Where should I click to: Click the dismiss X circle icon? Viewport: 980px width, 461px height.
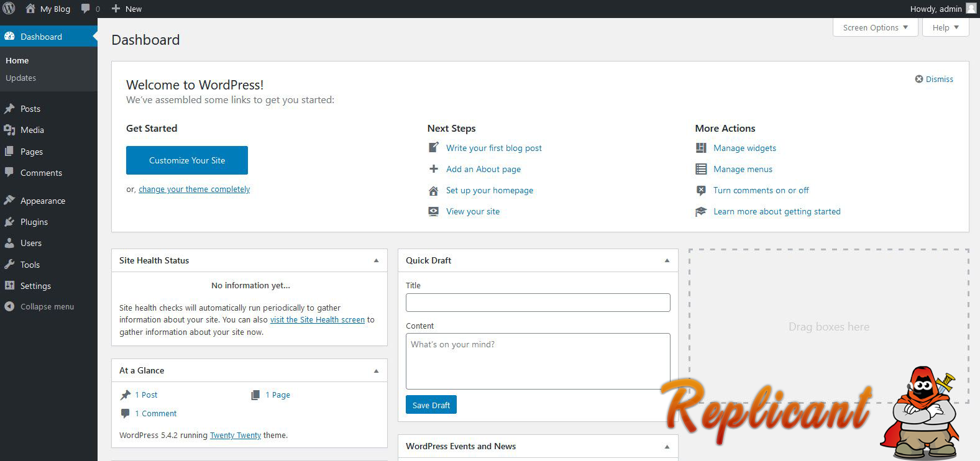(x=919, y=79)
